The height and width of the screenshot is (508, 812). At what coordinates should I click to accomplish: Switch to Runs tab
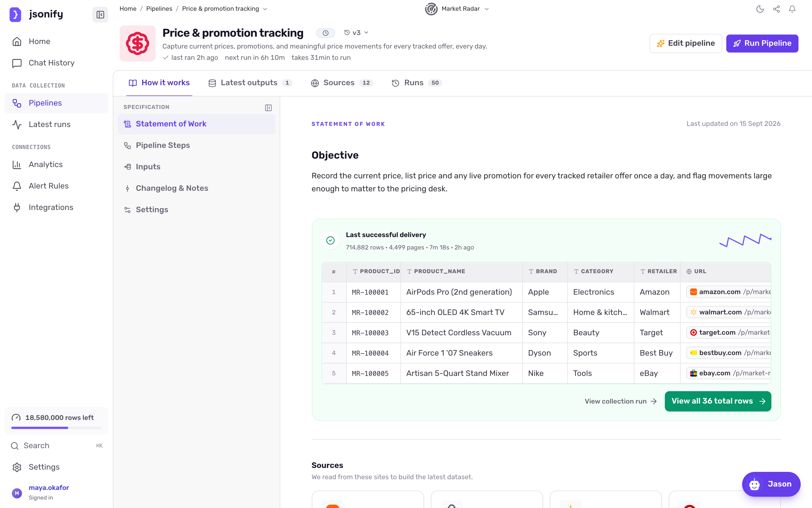(416, 83)
